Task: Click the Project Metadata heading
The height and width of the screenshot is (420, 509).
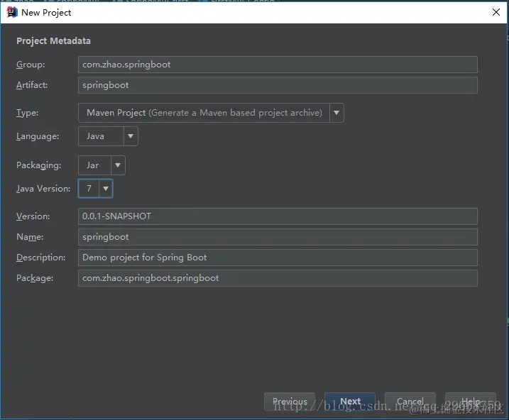Action: [53, 41]
